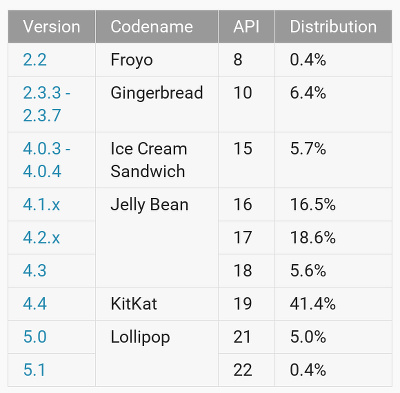Open the 4.3 version link
Image resolution: width=400 pixels, height=393 pixels.
(x=35, y=271)
